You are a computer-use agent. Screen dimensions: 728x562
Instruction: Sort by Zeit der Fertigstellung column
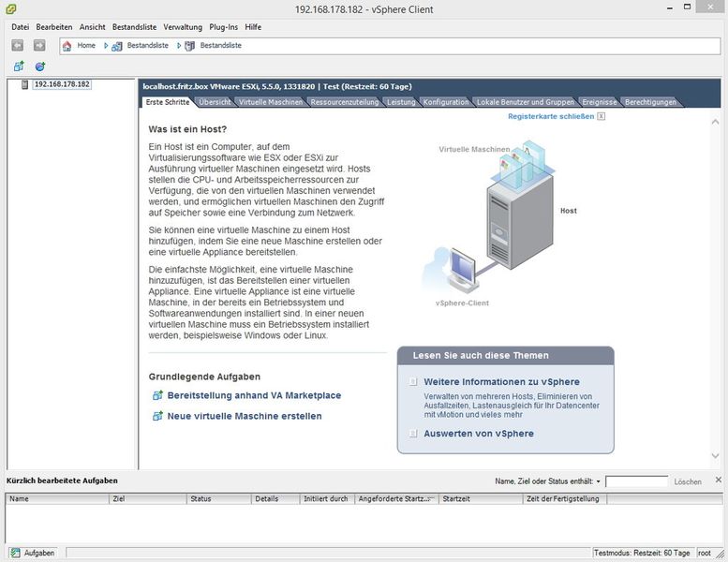coord(565,499)
